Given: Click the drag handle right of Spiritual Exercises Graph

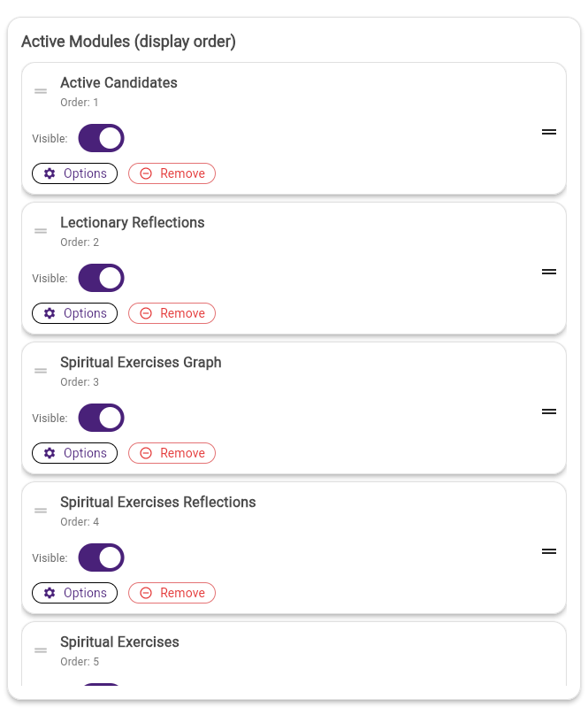Looking at the screenshot, I should coord(549,411).
